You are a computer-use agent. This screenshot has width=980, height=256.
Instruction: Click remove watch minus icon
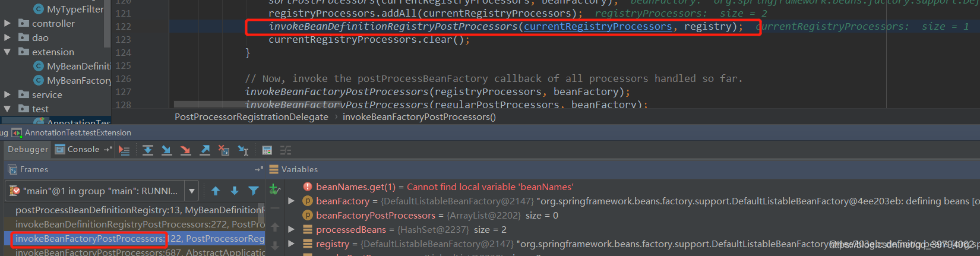tap(275, 208)
